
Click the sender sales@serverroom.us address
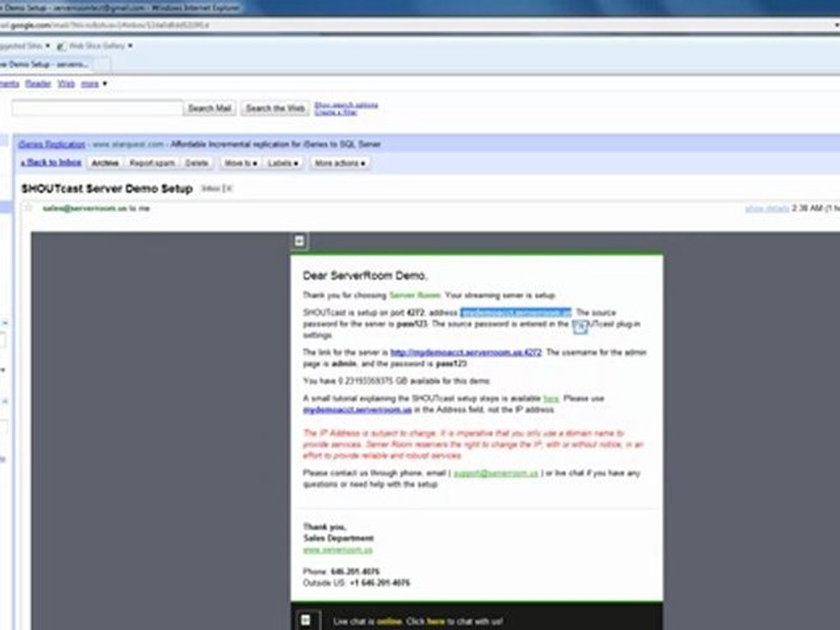tap(85, 208)
